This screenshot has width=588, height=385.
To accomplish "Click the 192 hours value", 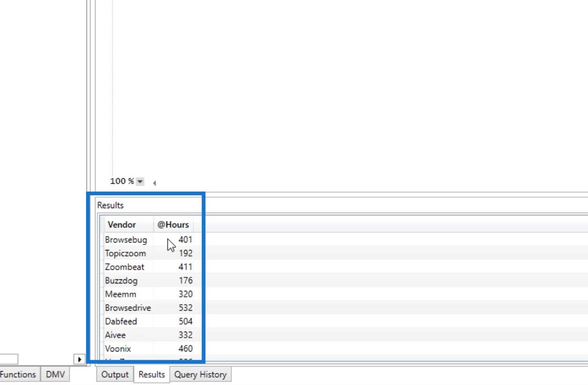I will pyautogui.click(x=185, y=253).
